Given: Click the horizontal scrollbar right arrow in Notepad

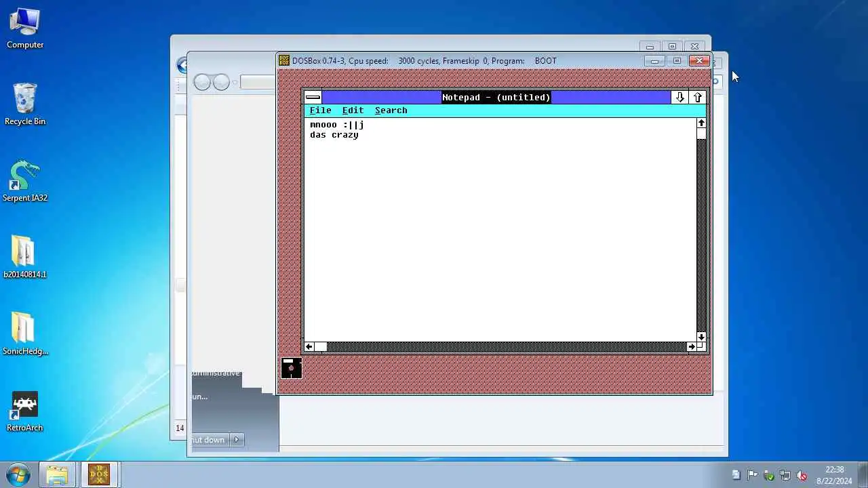Looking at the screenshot, I should click(691, 346).
